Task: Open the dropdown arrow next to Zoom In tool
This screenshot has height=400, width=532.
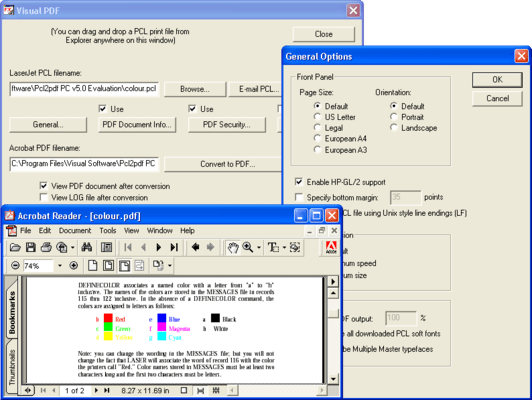Action: point(259,247)
